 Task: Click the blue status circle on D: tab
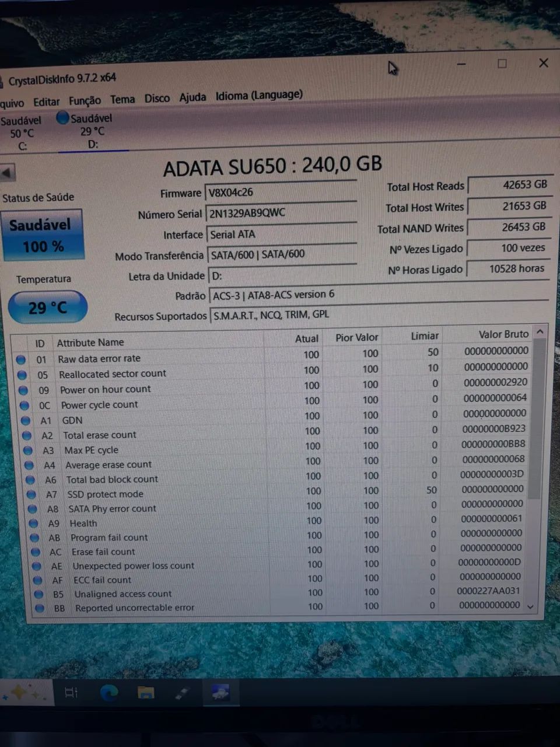62,118
